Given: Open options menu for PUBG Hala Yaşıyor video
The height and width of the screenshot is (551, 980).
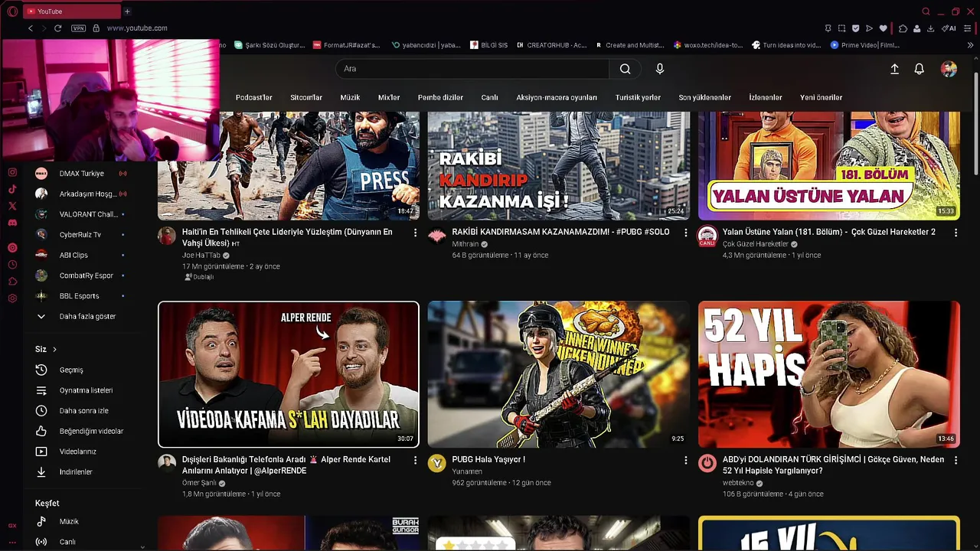Looking at the screenshot, I should (x=685, y=460).
